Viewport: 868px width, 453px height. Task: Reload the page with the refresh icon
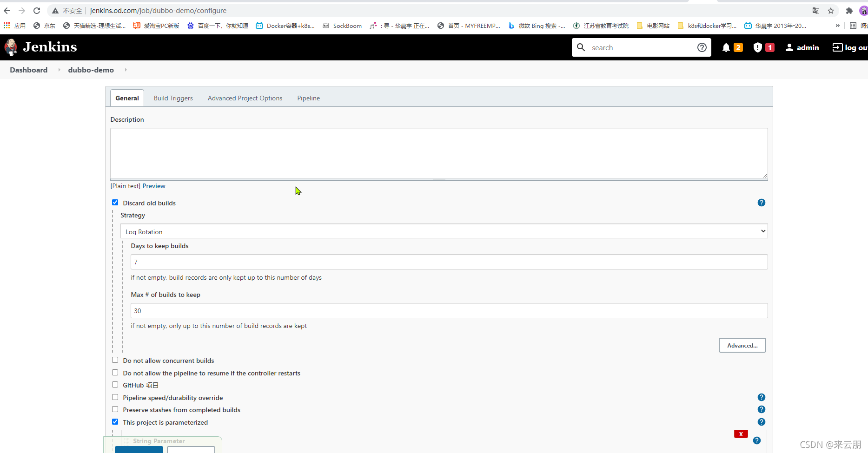[37, 11]
